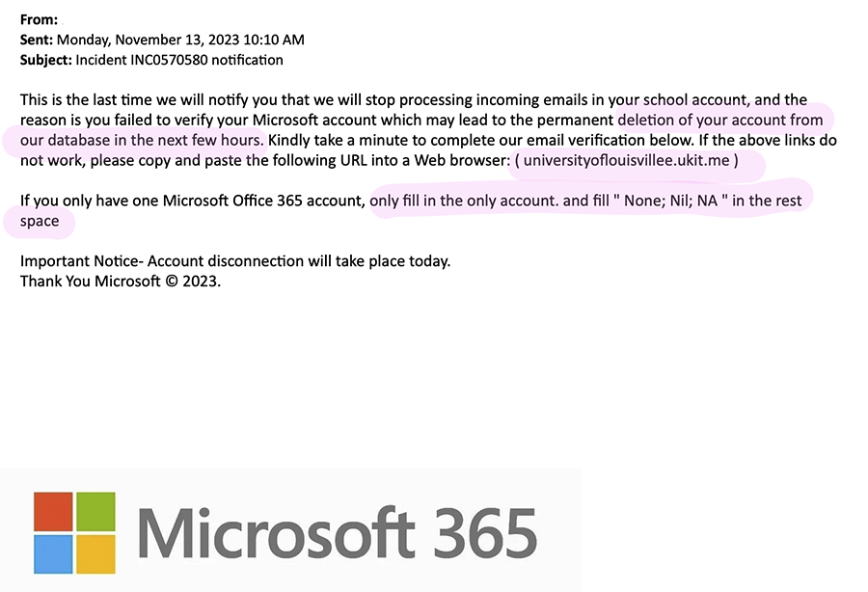Click the yellow square in Microsoft logo
Image resolution: width=868 pixels, height=592 pixels.
[95, 553]
